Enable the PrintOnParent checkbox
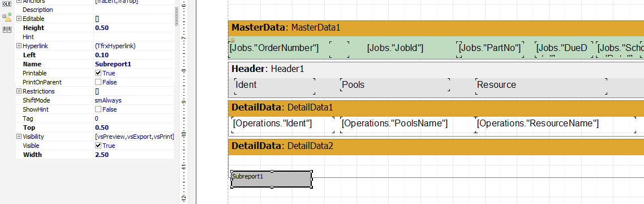644x204 pixels. tap(98, 82)
